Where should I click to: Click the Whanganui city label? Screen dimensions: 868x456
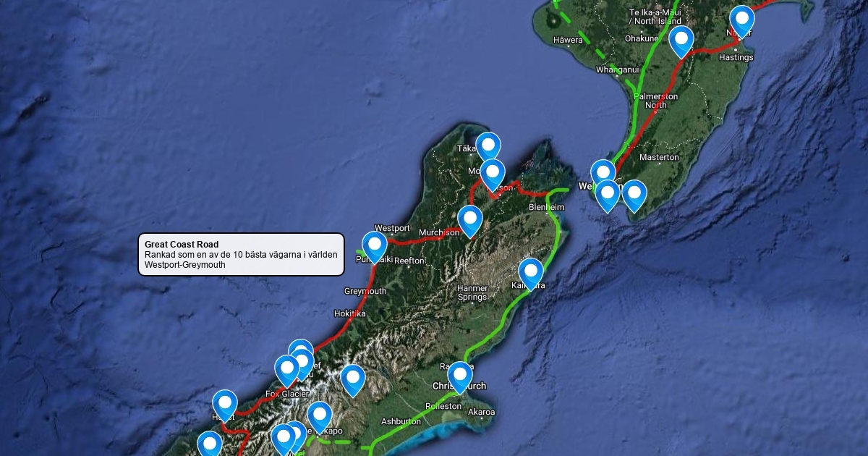(x=618, y=69)
